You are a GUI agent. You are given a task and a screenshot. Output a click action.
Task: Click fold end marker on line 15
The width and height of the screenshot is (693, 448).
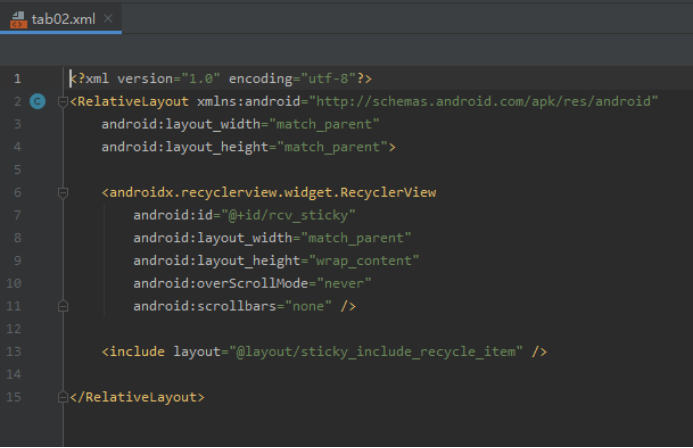tap(63, 397)
